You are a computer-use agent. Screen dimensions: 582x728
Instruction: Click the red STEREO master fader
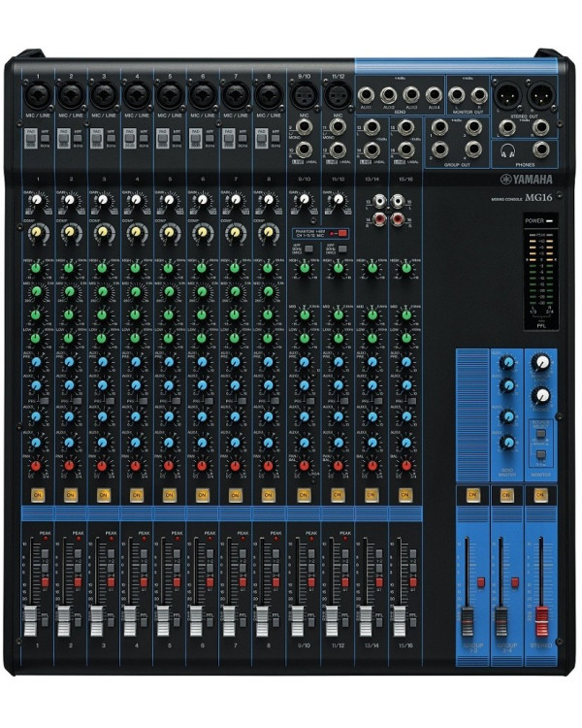541,621
